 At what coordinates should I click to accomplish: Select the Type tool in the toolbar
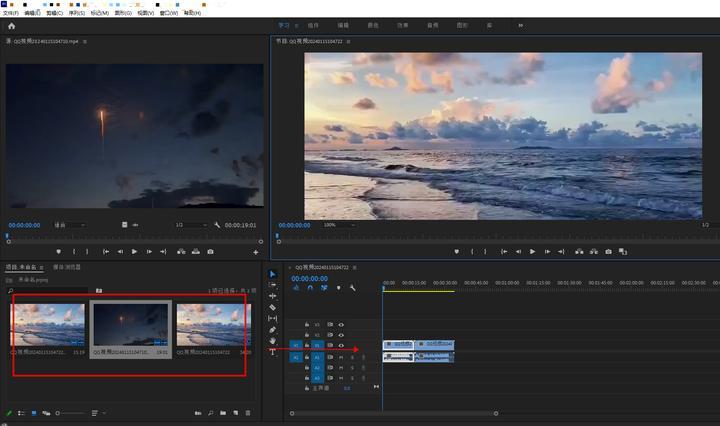[x=272, y=352]
